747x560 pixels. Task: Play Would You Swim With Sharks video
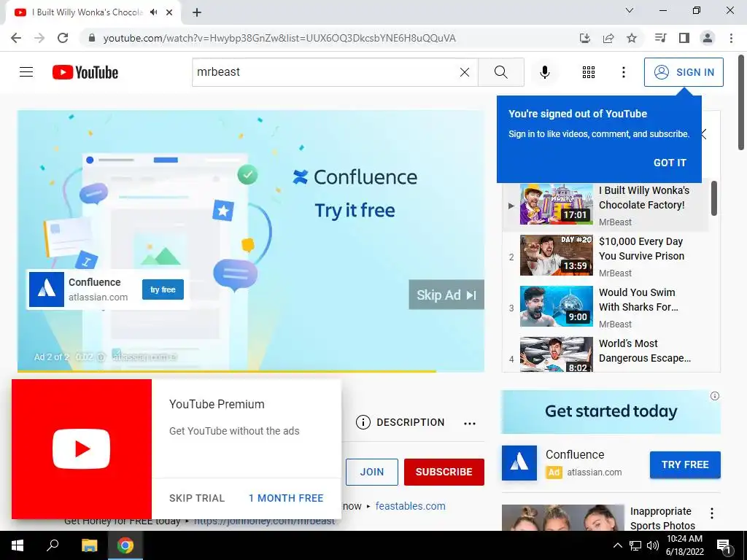pos(605,307)
